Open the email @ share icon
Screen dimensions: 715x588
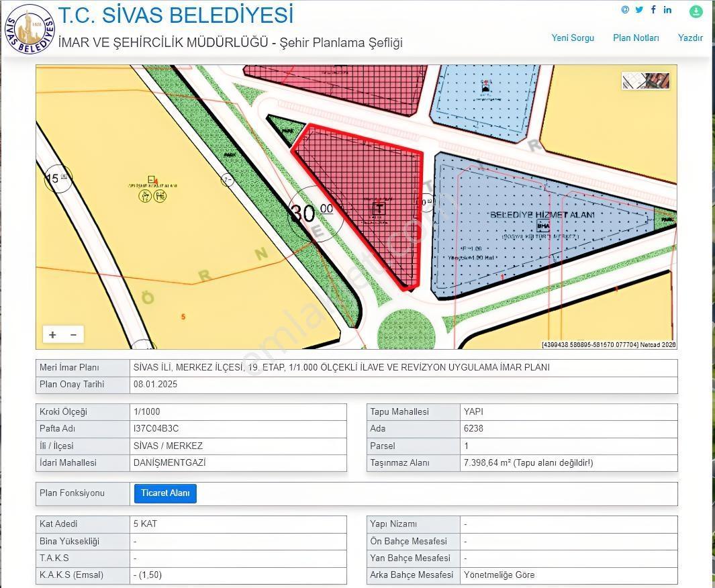(625, 9)
